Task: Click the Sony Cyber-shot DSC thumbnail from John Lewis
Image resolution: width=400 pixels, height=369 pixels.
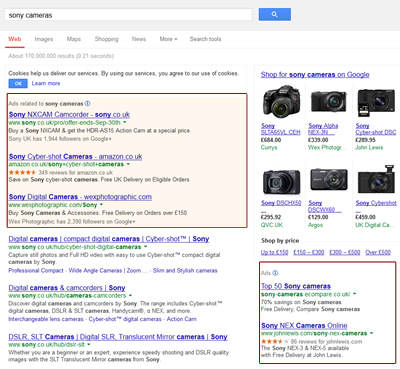Action: (x=376, y=102)
